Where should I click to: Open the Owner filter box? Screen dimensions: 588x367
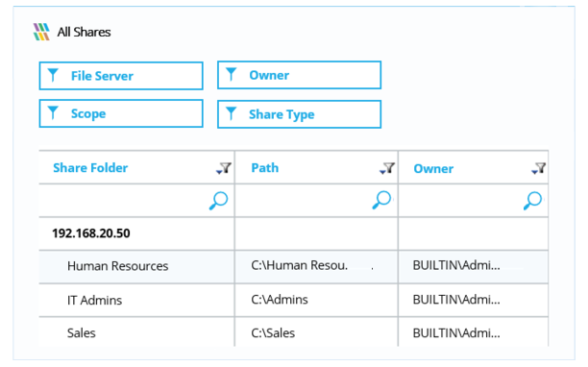[299, 75]
